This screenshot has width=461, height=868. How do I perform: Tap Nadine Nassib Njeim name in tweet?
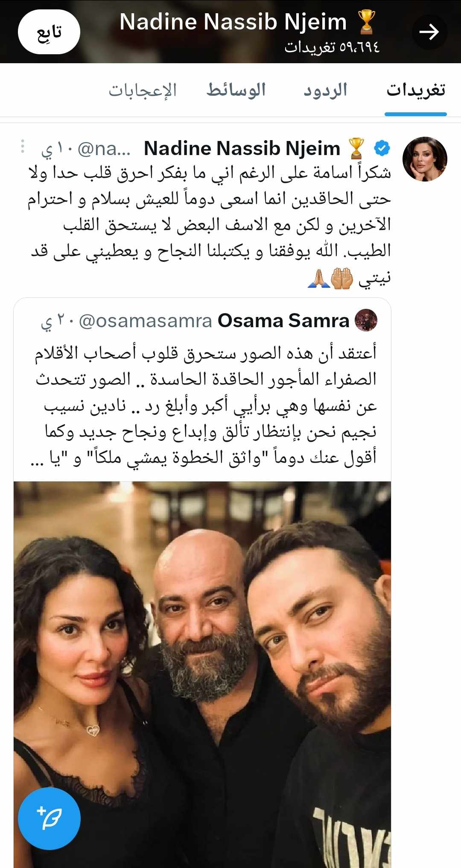[242, 148]
